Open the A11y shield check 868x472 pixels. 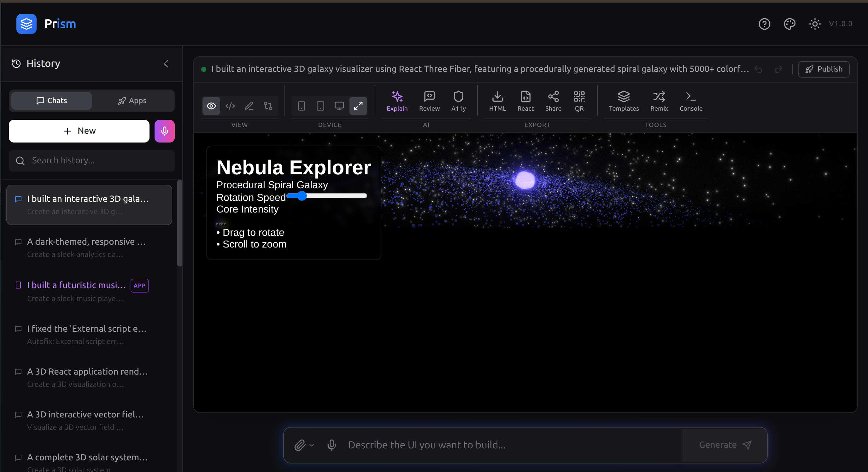pyautogui.click(x=458, y=97)
